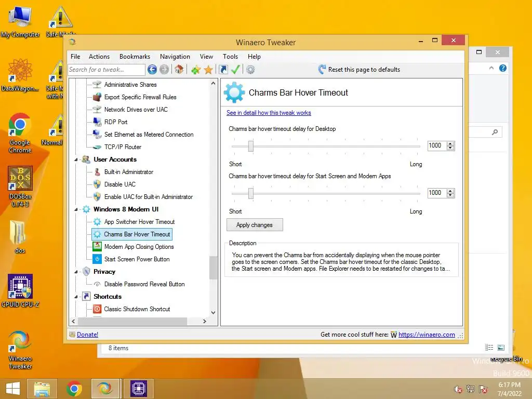Viewport: 532px width, 399px height.
Task: Collapse the Shortcuts tree node
Action: pos(76,297)
